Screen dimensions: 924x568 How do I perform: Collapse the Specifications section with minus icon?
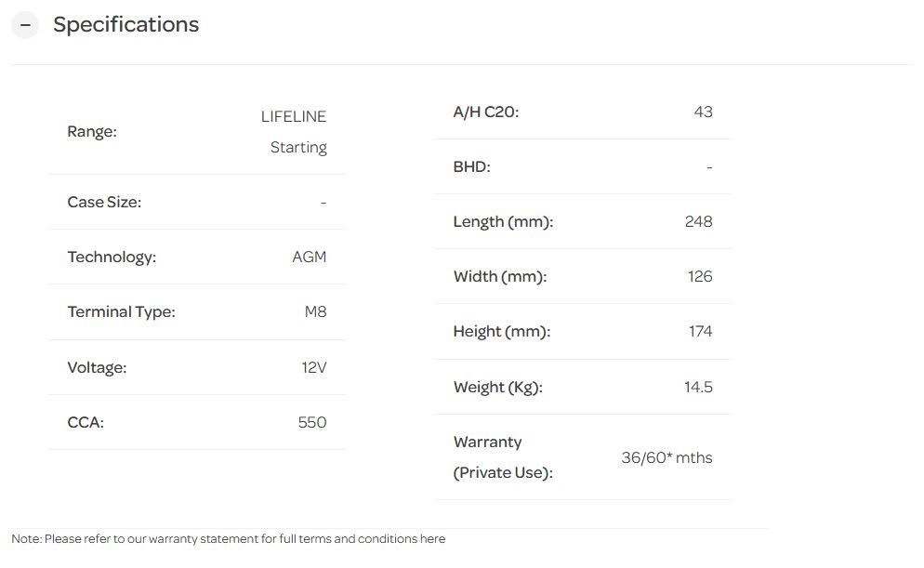[25, 25]
